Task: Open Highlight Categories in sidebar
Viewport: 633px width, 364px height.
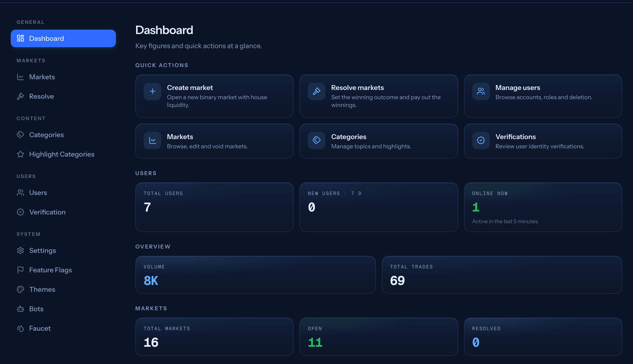Action: point(63,154)
